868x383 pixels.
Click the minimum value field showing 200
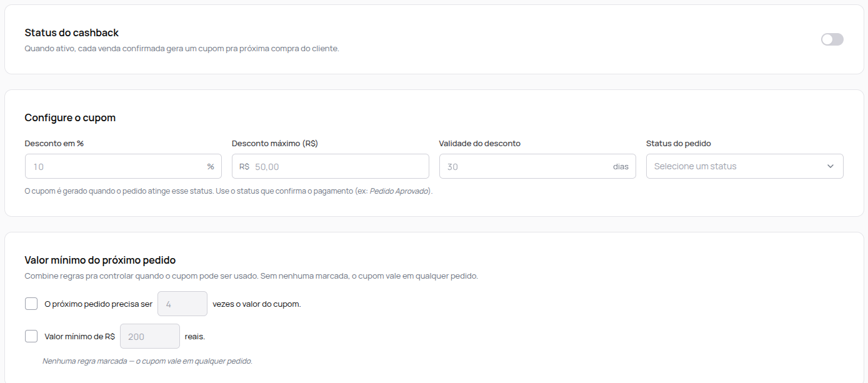point(150,336)
